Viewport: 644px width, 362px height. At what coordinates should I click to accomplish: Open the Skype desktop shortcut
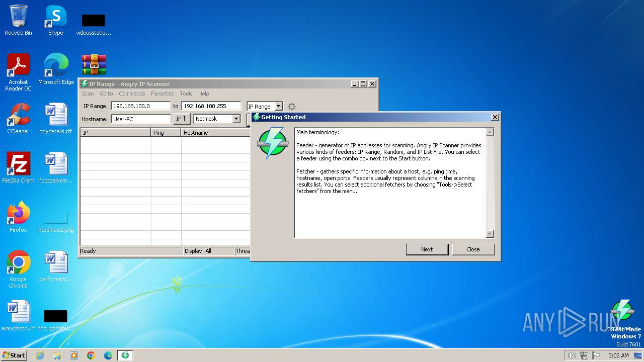tap(56, 20)
